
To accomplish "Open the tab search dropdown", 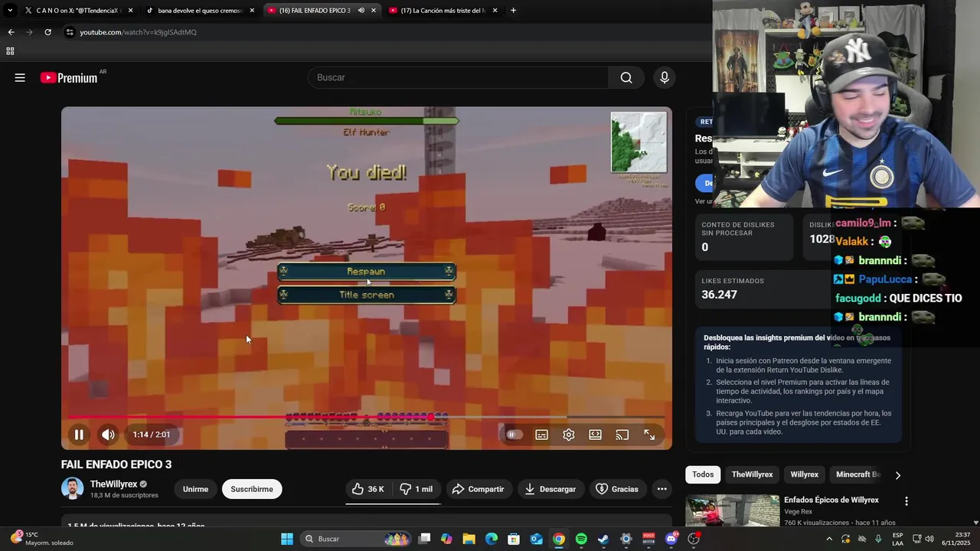I will pos(9,11).
